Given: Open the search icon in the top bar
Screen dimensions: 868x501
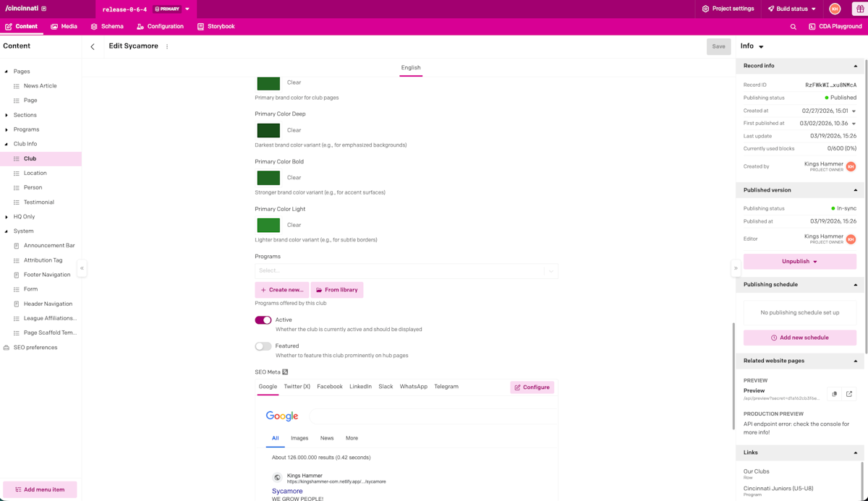Looking at the screenshot, I should (x=793, y=27).
